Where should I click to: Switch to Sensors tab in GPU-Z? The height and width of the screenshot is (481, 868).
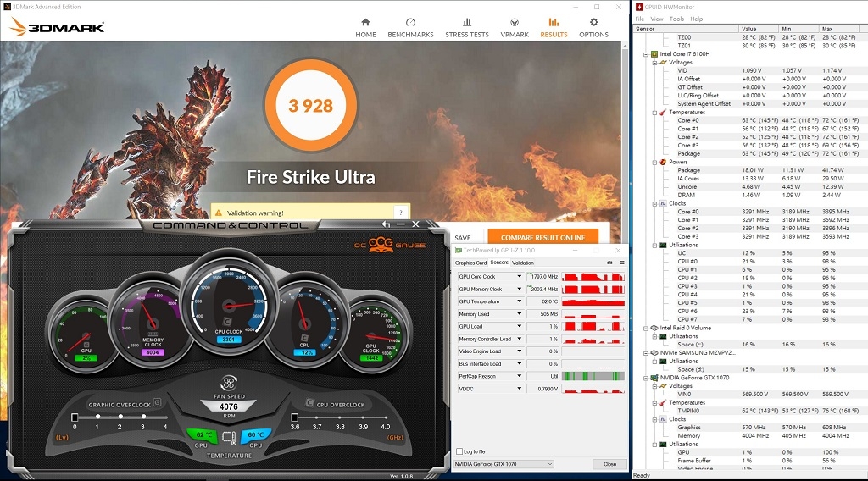point(498,263)
